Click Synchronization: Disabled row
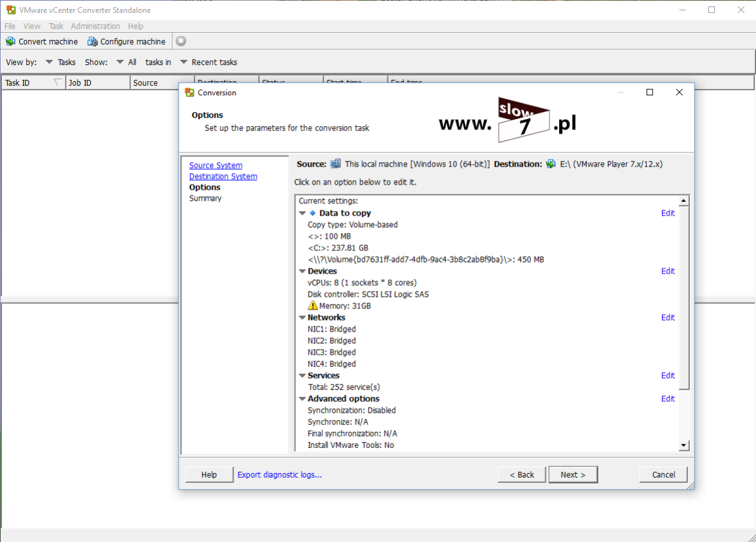The image size is (756, 542). pyautogui.click(x=351, y=410)
